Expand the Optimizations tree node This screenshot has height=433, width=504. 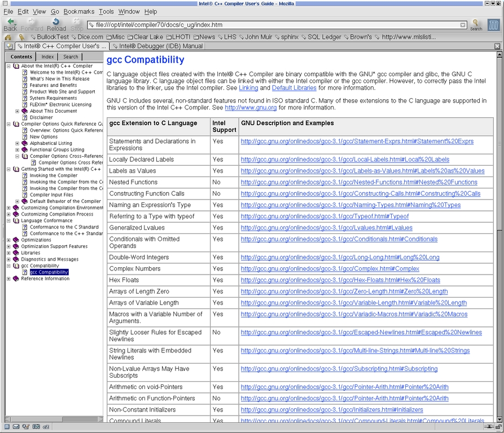pyautogui.click(x=8, y=240)
